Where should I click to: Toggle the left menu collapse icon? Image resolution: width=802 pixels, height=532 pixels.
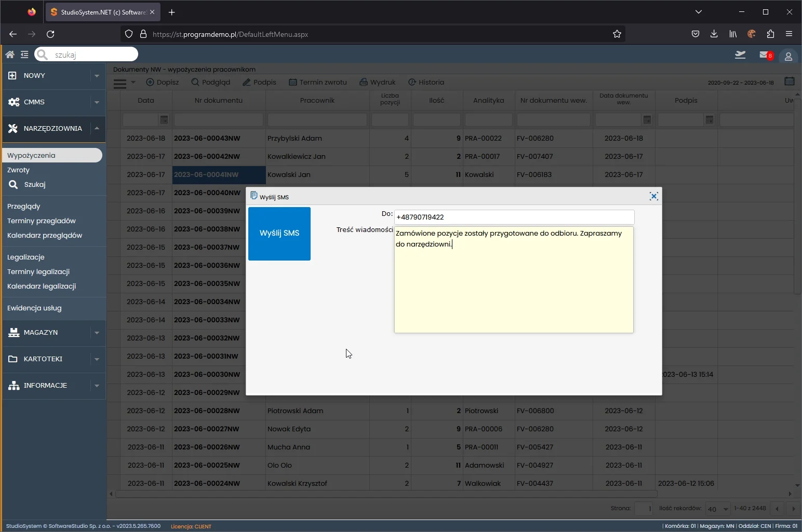[x=24, y=54]
